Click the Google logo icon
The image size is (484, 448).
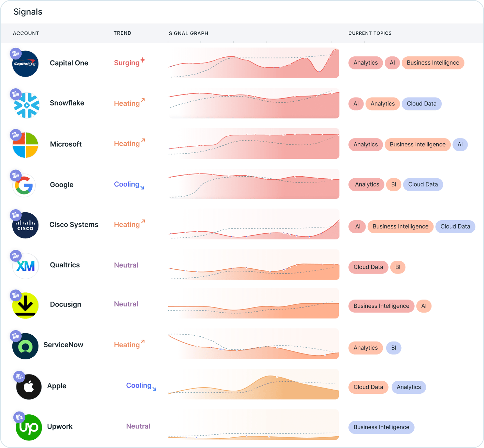pyautogui.click(x=24, y=186)
